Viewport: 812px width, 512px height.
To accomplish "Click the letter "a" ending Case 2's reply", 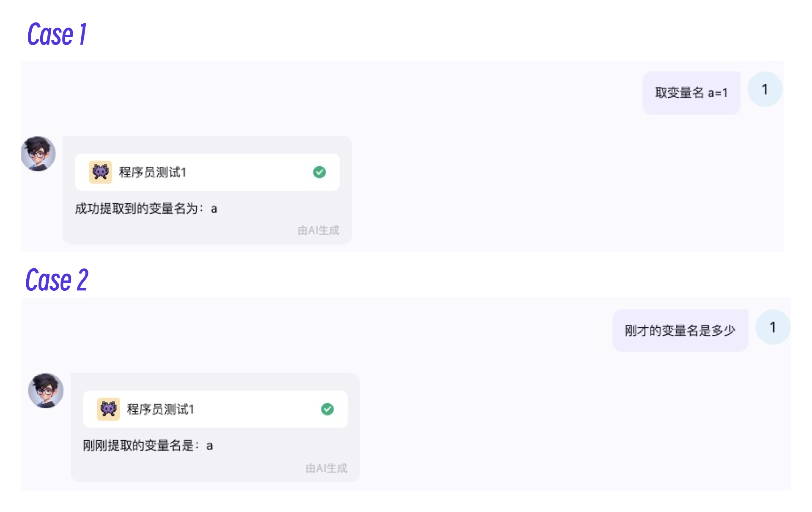I will (209, 446).
